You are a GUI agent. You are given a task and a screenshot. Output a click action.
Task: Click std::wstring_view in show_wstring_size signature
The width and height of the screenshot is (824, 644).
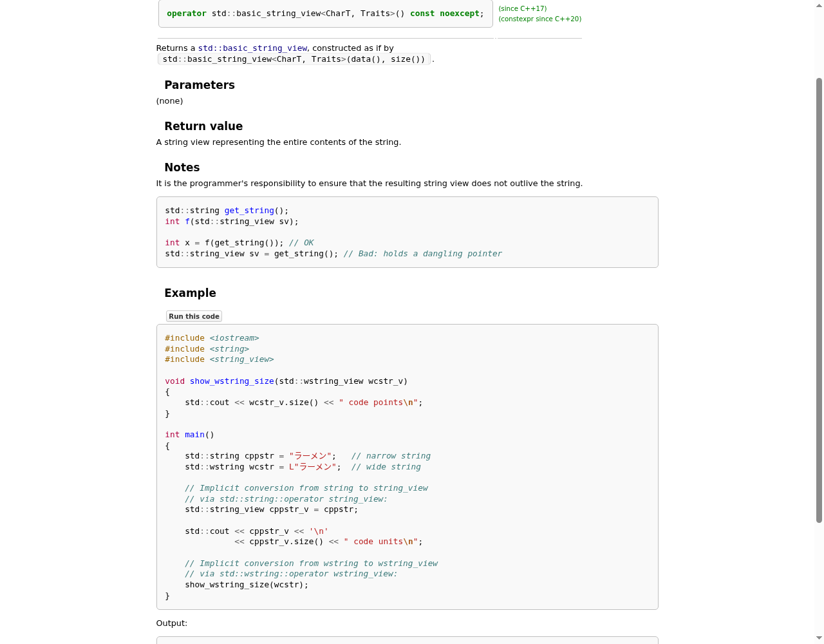[321, 381]
